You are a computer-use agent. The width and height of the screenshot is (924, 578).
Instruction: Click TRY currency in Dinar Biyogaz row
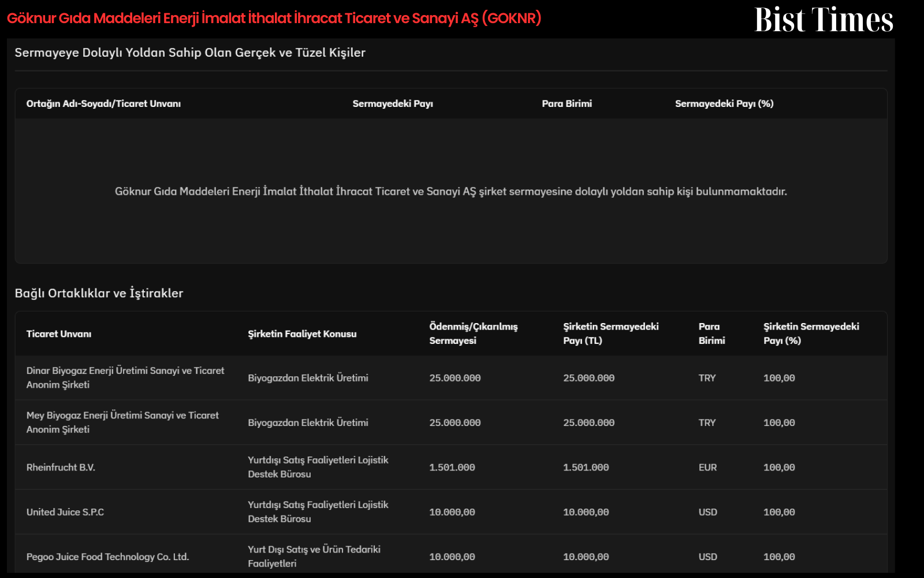pos(707,378)
